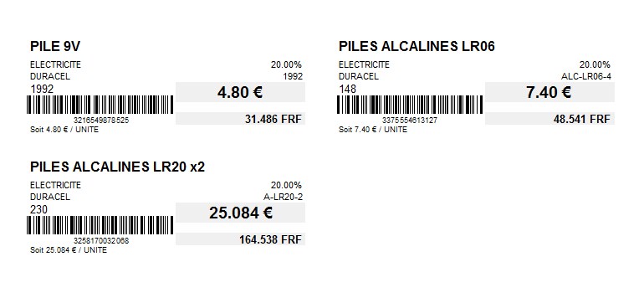Screen dimensions: 644x308
Task: Click the 7.40 € price box
Action: click(549, 92)
